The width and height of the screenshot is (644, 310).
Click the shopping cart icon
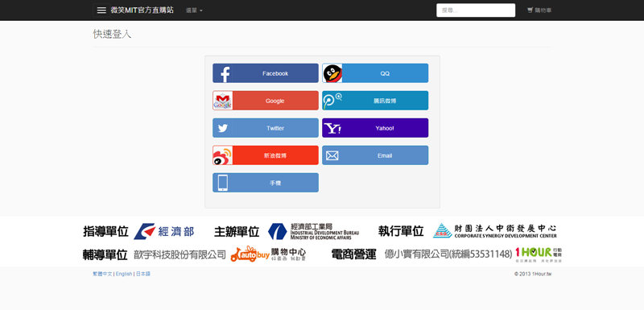[x=530, y=10]
